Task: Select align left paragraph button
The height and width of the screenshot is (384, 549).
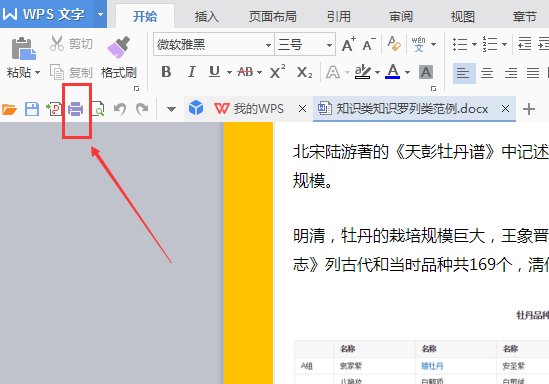Action: click(x=464, y=73)
